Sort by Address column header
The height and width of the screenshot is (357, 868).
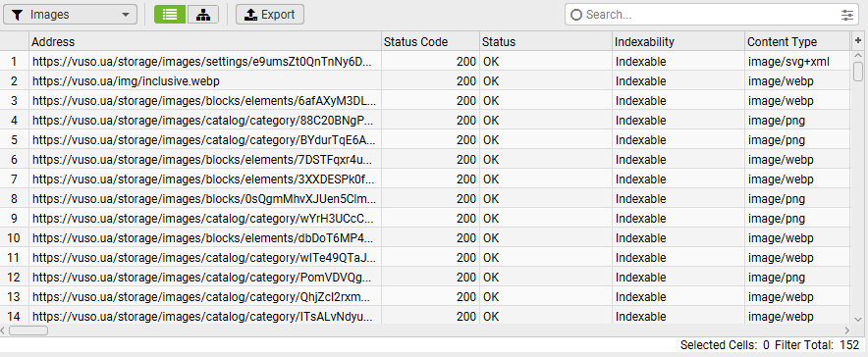pyautogui.click(x=205, y=41)
